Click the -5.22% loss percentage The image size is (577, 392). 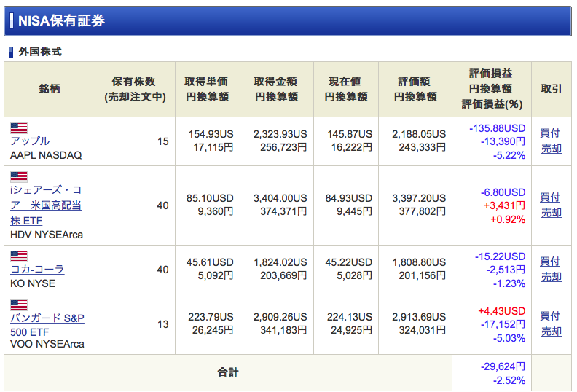click(x=509, y=155)
